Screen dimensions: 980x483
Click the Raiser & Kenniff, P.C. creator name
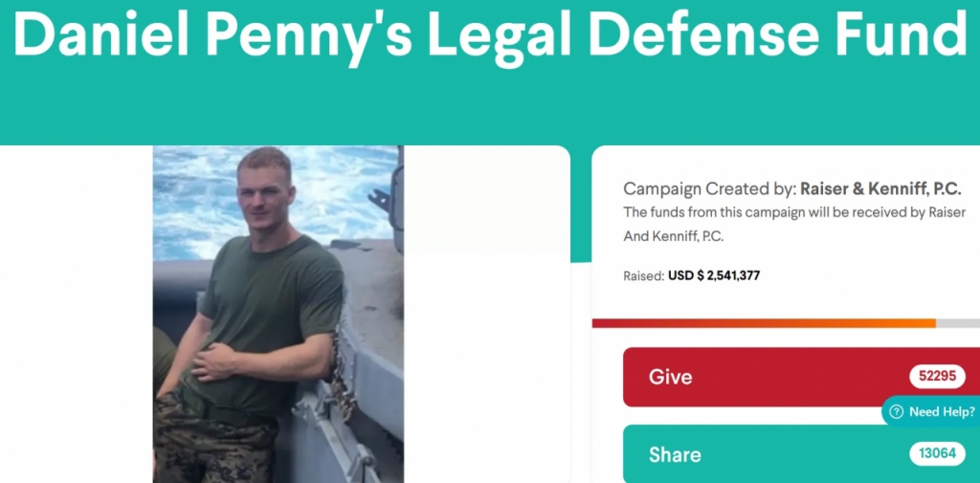click(880, 189)
